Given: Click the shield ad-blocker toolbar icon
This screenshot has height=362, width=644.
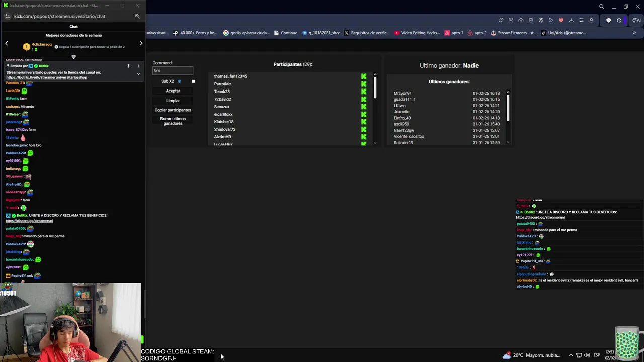Looking at the screenshot, I should click(531, 20).
